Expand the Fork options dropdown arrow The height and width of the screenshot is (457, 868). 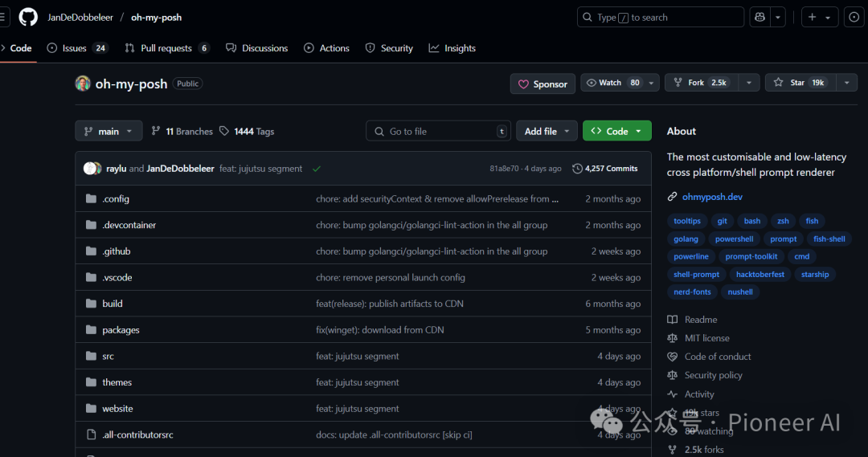[749, 83]
